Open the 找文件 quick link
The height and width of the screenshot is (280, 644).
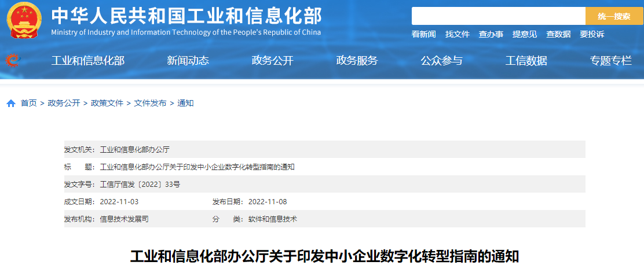pos(457,34)
